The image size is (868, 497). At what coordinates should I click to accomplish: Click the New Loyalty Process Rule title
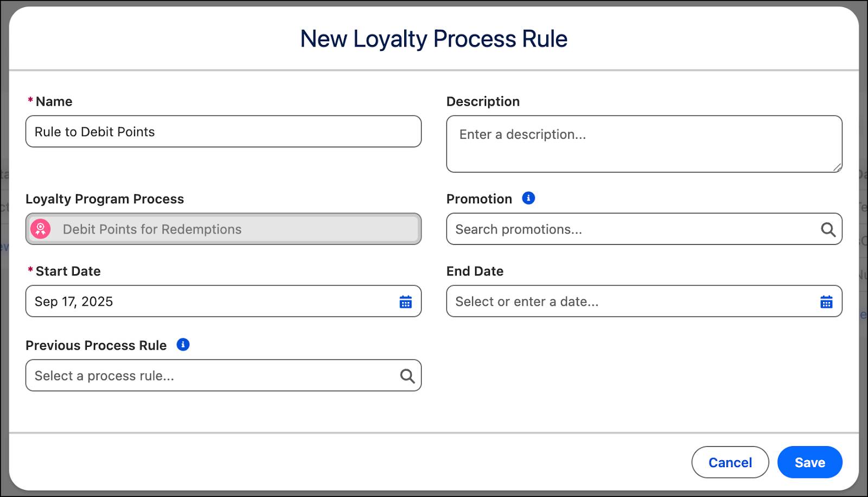pyautogui.click(x=433, y=39)
